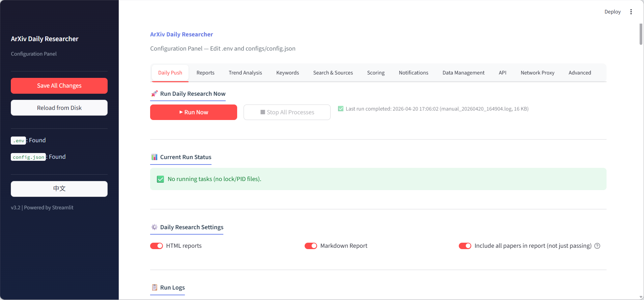Start the research with Run Now
This screenshot has height=300, width=644.
(194, 112)
